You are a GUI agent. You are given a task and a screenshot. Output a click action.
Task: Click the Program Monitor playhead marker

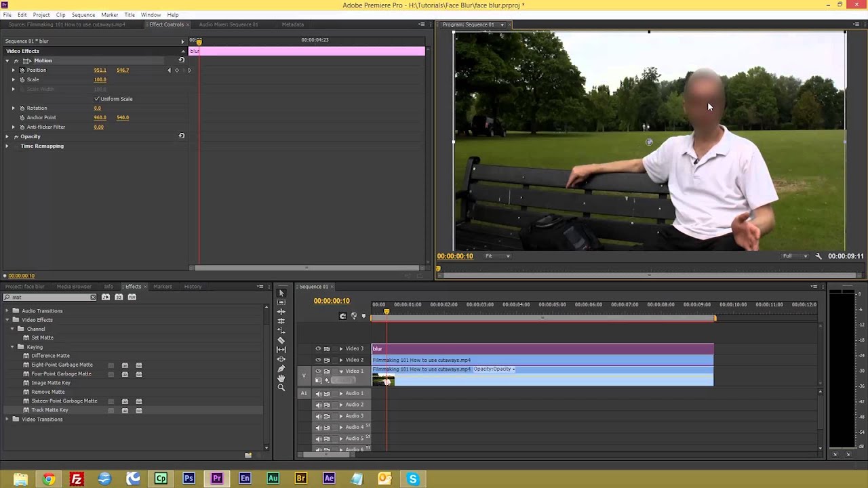click(x=438, y=268)
